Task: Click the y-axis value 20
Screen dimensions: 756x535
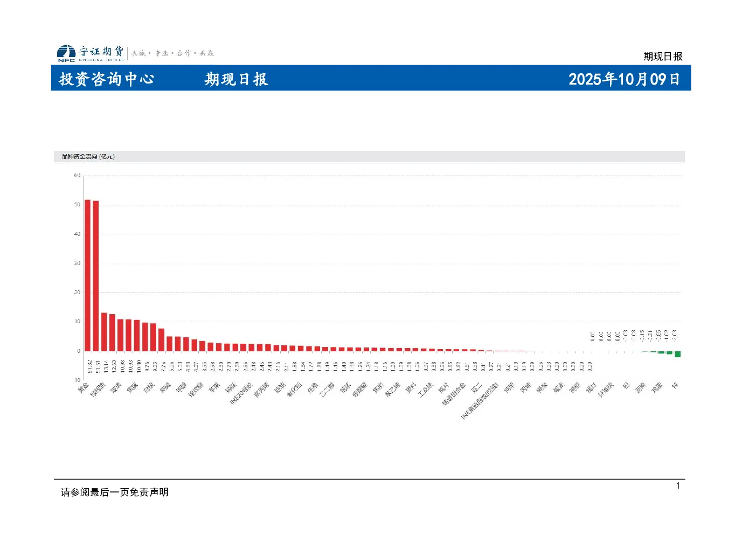Action: (x=77, y=293)
